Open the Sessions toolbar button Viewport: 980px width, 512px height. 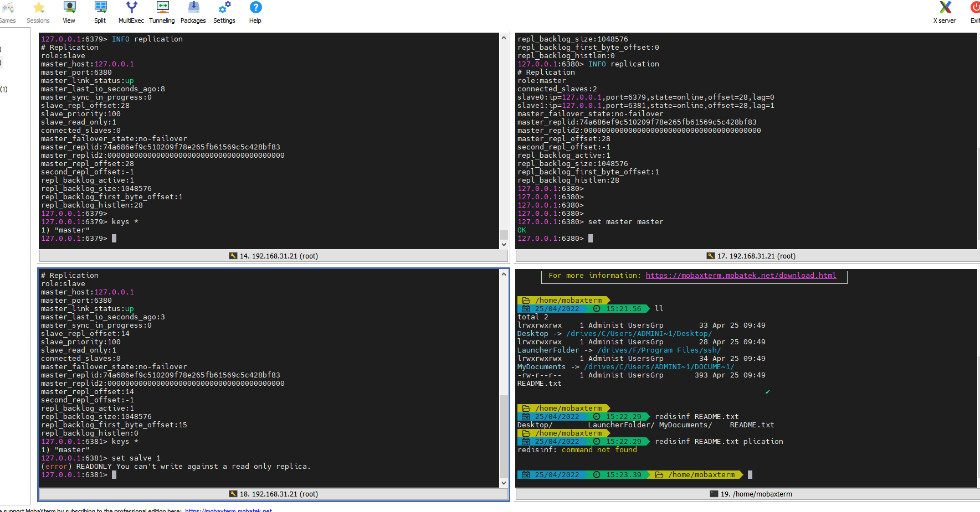[38, 13]
